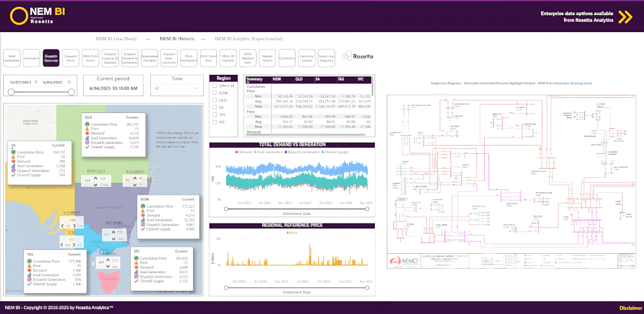644x314 pixels.
Task: Open the end date 6/04/2025 calendar picker
Action: tap(69, 82)
